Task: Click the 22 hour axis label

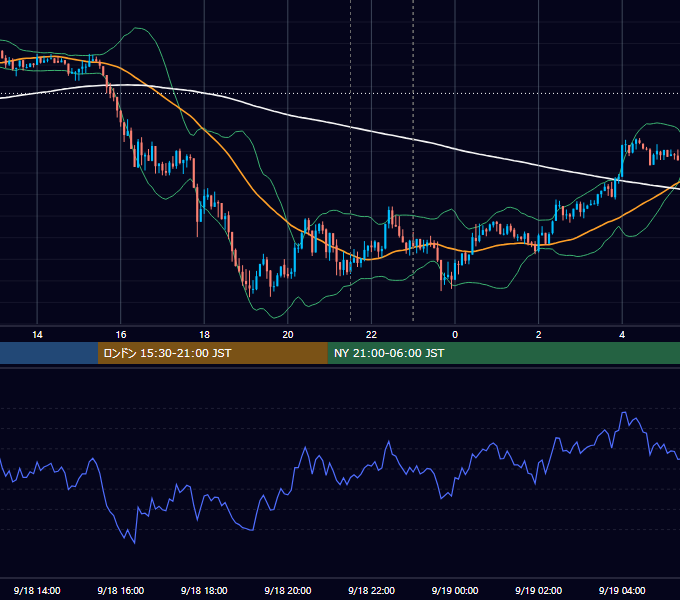Action: click(371, 335)
